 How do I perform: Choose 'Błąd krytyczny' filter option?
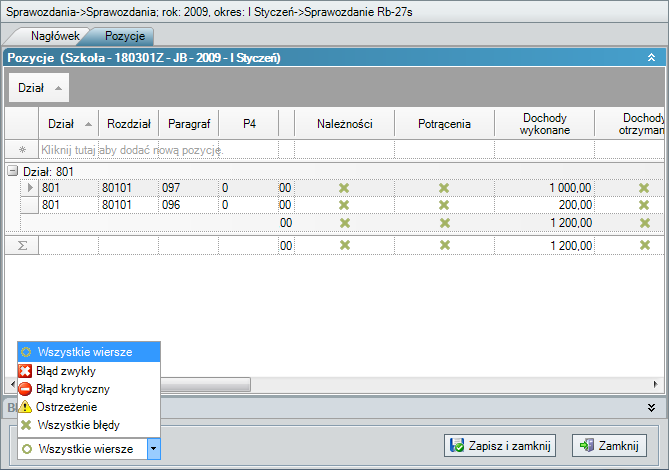(89, 389)
